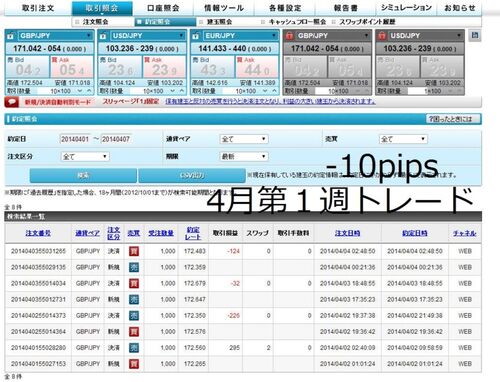The image size is (500, 382).
Task: Sort results by 注文番号 column header
Action: [x=38, y=233]
